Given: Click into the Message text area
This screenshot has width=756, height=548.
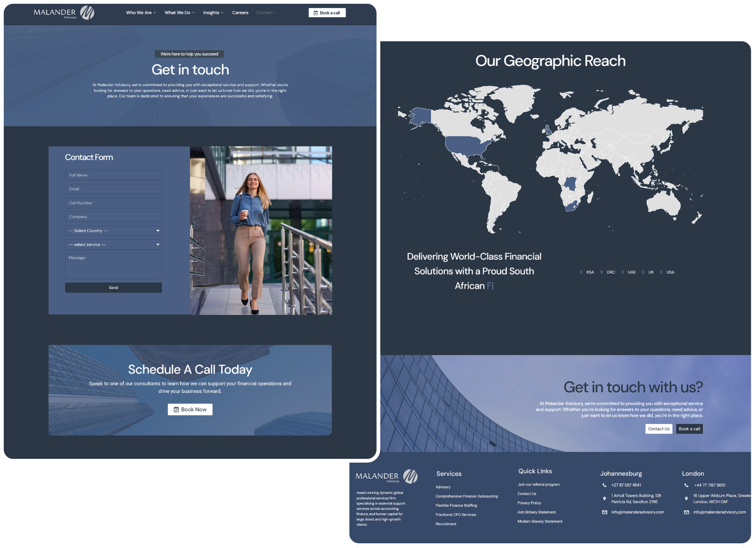Looking at the screenshot, I should pyautogui.click(x=113, y=266).
